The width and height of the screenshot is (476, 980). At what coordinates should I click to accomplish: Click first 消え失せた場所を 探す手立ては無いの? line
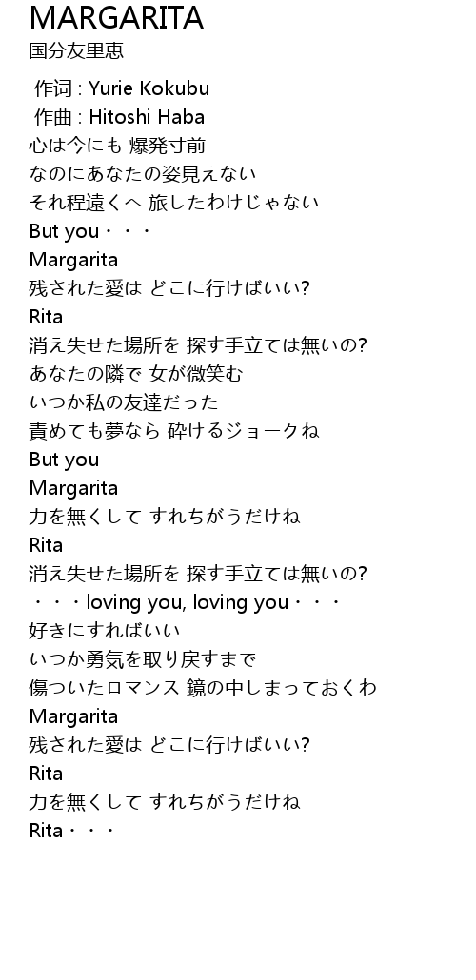(x=198, y=345)
